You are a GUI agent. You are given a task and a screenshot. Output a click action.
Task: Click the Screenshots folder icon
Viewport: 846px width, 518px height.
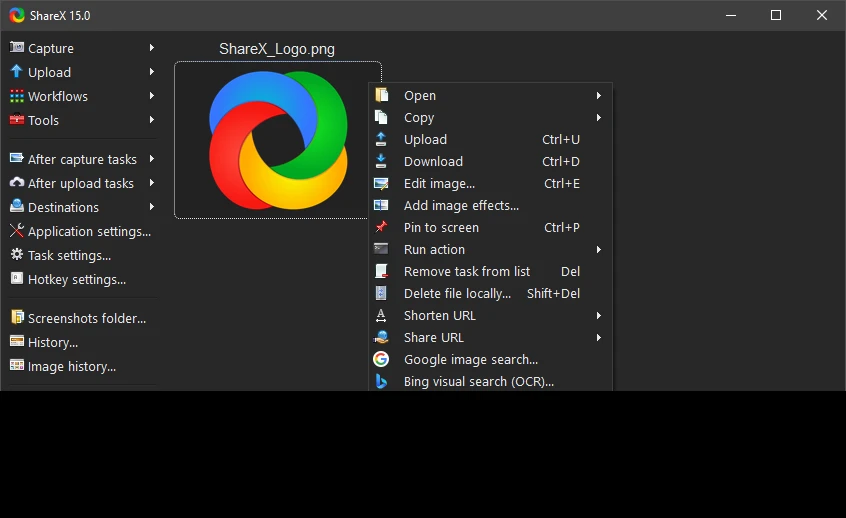[17, 317]
